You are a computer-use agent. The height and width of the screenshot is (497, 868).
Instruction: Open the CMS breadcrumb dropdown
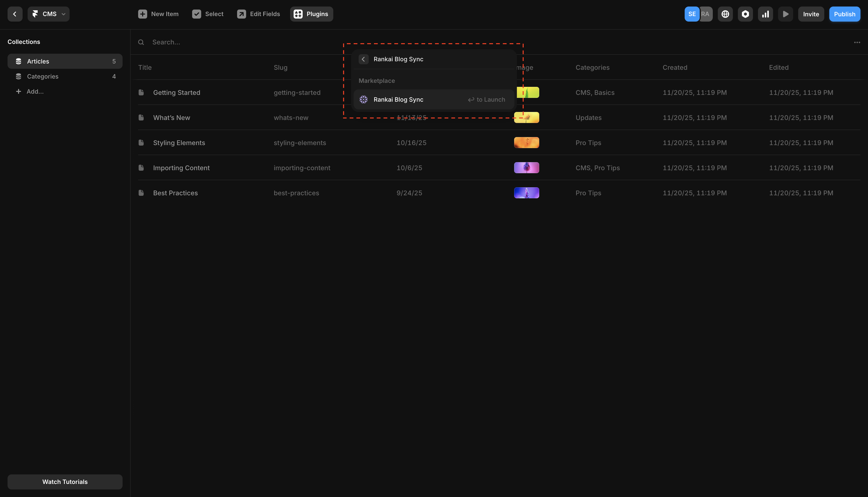(x=48, y=14)
